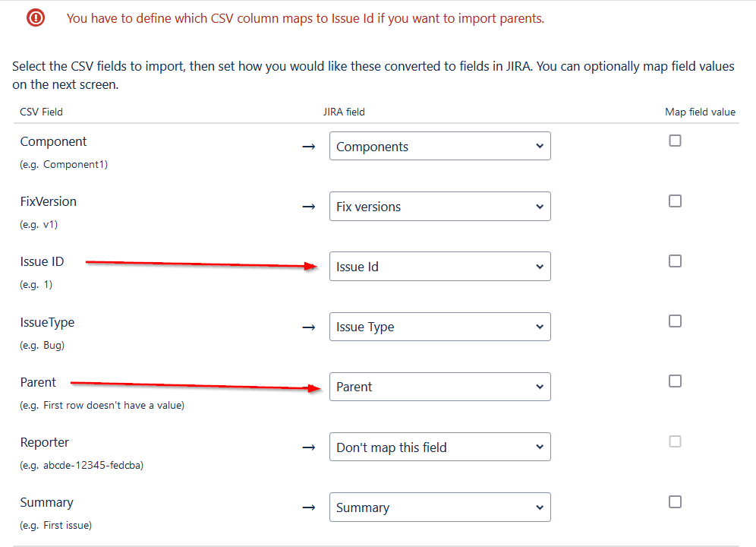
Task: Check Map field value for FixVersion
Action: (x=675, y=201)
